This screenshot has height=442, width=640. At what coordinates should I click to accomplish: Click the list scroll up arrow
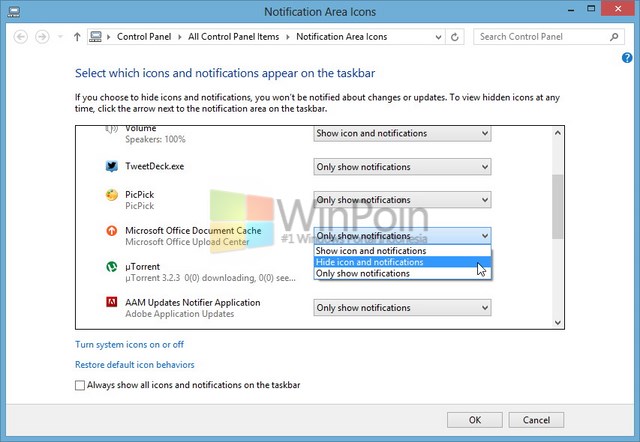[558, 133]
